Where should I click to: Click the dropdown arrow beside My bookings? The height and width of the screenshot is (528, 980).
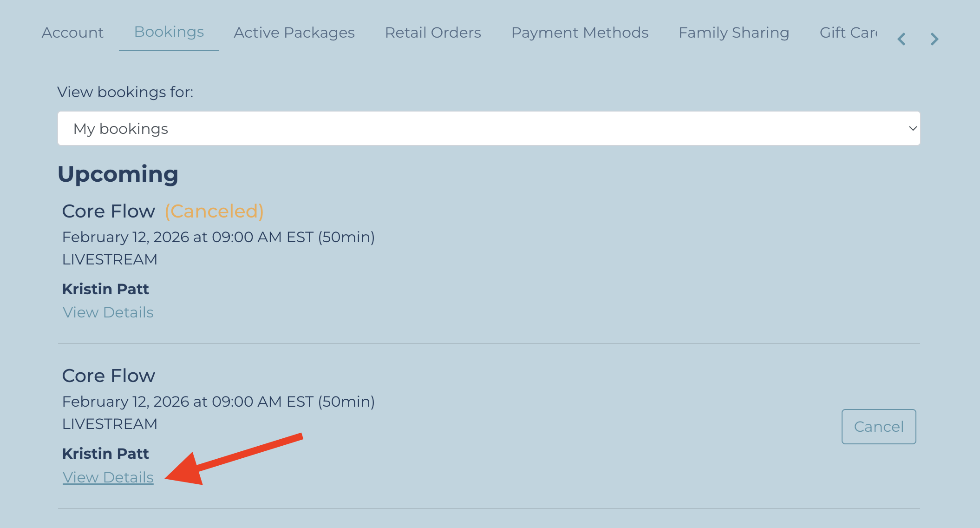click(912, 128)
